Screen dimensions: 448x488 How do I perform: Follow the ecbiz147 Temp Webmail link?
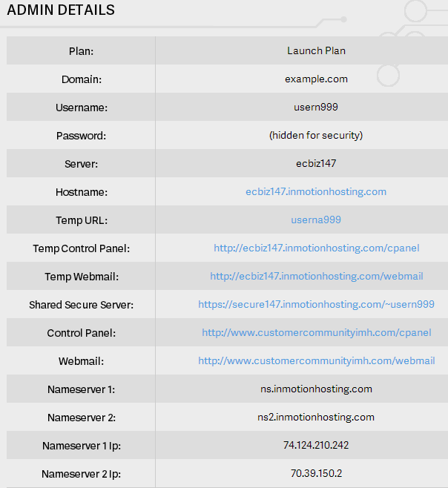[x=316, y=276]
